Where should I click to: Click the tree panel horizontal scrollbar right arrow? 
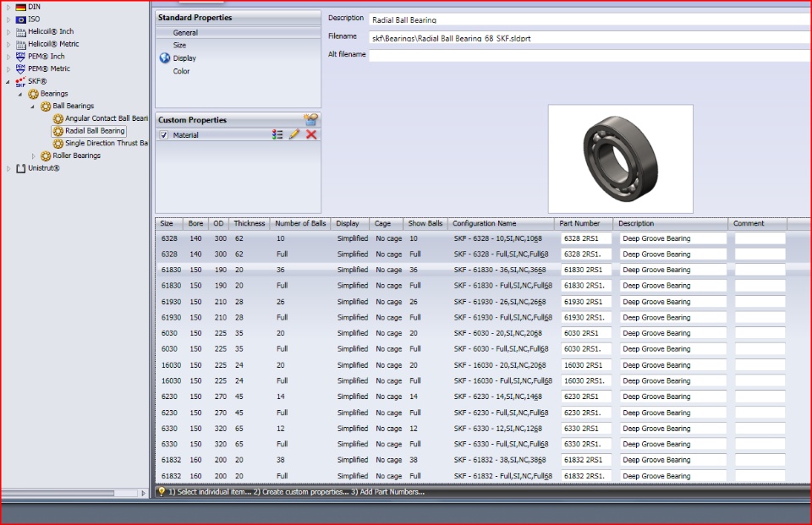point(144,493)
